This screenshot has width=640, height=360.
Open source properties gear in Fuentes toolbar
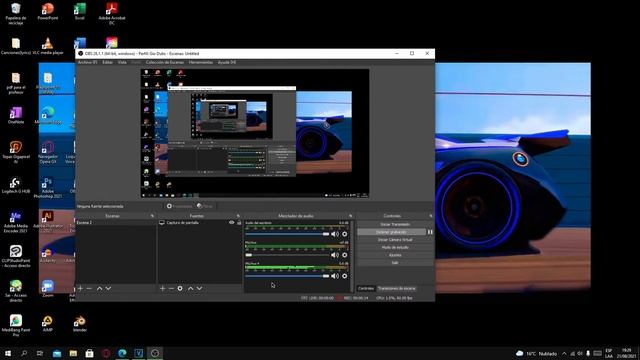pyautogui.click(x=180, y=288)
